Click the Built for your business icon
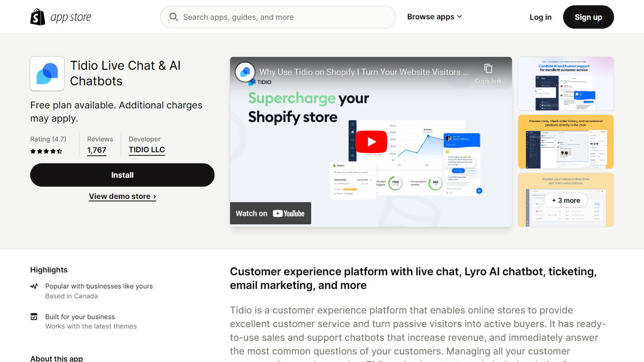The height and width of the screenshot is (362, 644). point(34,317)
